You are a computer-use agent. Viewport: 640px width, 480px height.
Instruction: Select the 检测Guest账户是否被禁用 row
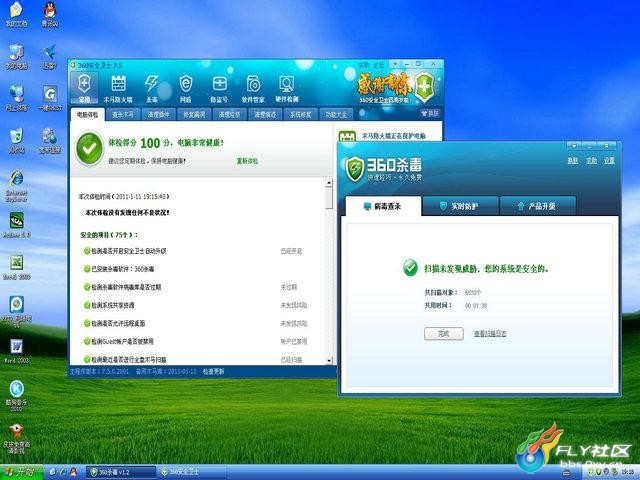click(195, 341)
